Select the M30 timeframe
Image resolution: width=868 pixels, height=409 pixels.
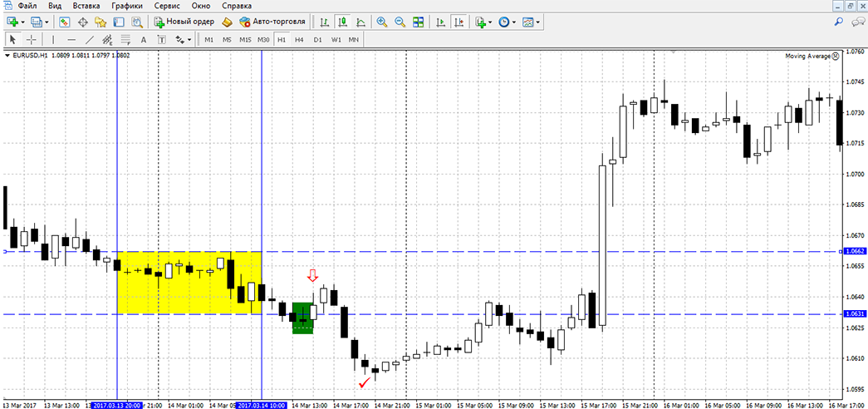pyautogui.click(x=263, y=39)
